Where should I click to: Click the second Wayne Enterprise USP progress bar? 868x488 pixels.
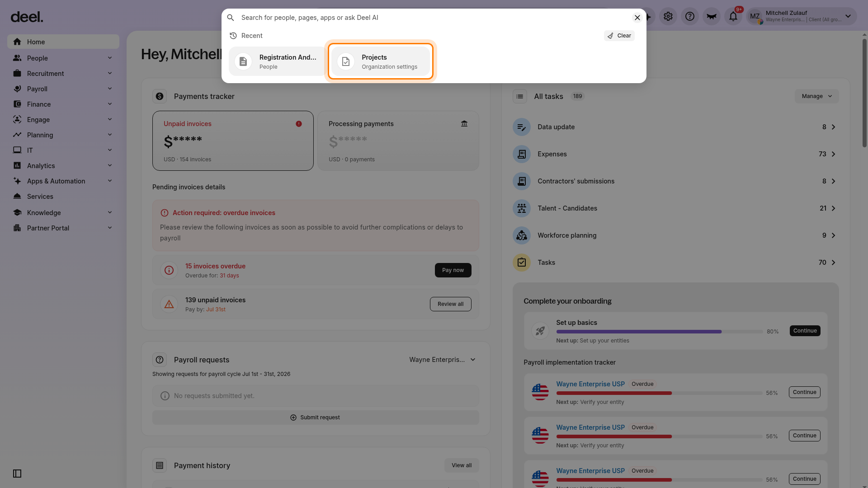[x=660, y=436]
